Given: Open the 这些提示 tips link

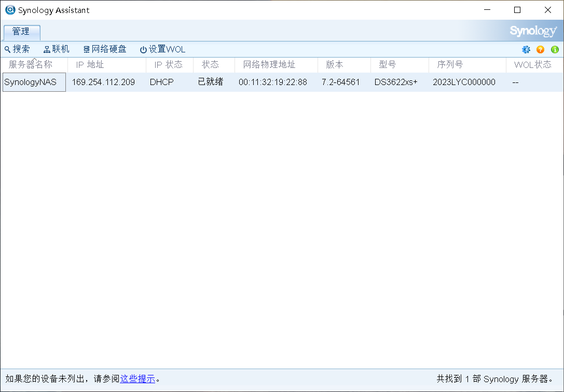Looking at the screenshot, I should (x=137, y=379).
